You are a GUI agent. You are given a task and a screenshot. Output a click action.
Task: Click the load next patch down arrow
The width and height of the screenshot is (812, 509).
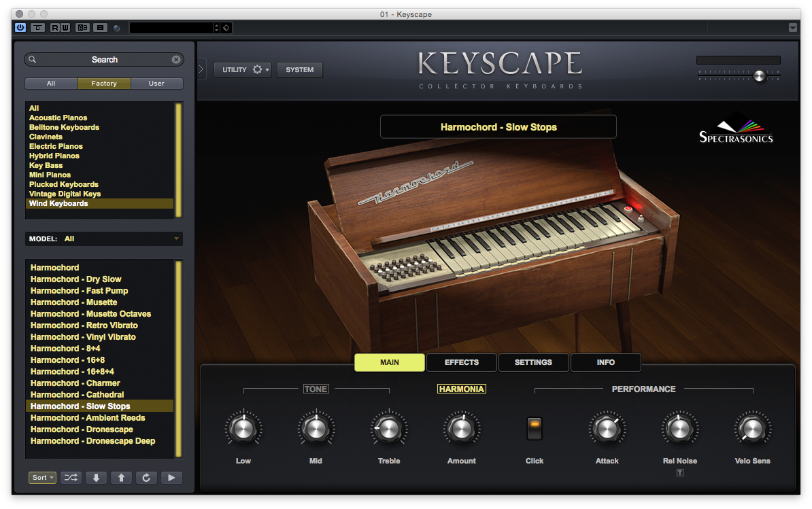(96, 478)
